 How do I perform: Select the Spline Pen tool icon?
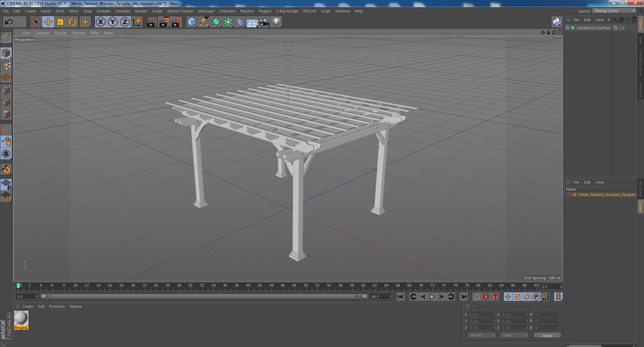[204, 22]
